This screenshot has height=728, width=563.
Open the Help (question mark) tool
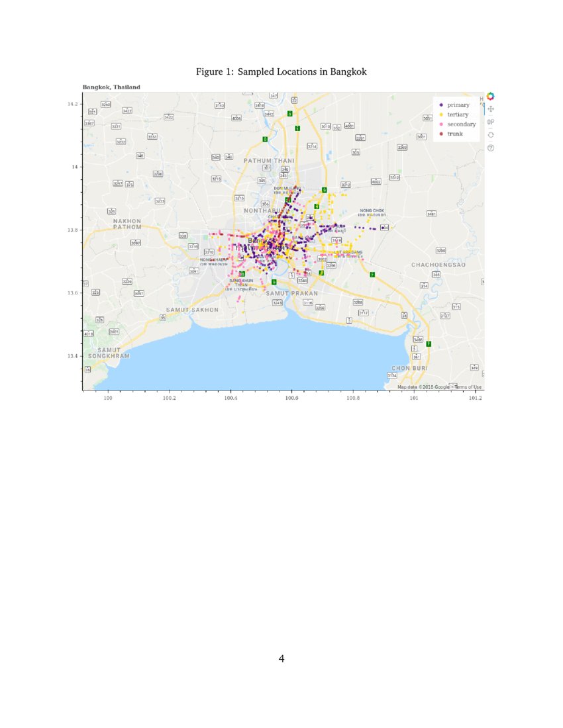(491, 148)
